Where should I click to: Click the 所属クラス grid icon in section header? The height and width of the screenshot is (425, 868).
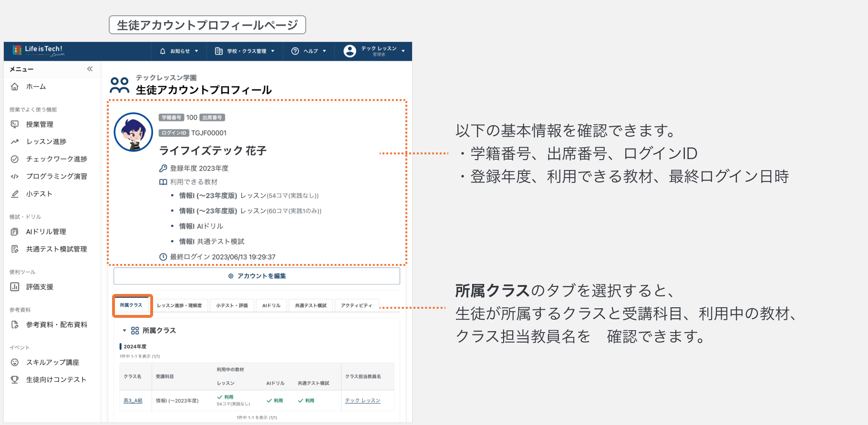pos(135,331)
